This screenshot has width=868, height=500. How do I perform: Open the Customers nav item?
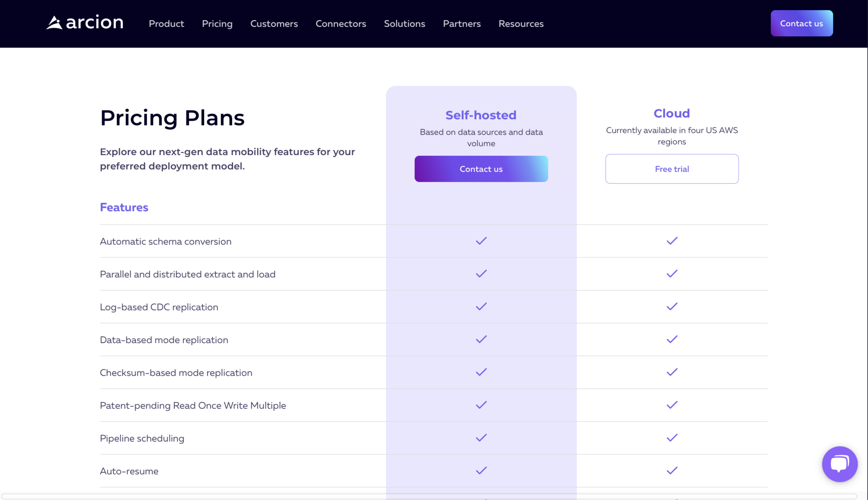tap(274, 24)
